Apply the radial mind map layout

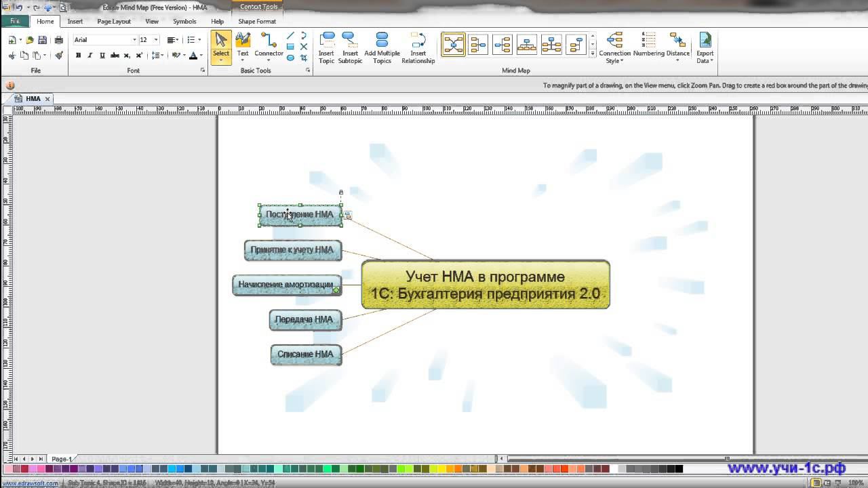click(x=453, y=45)
